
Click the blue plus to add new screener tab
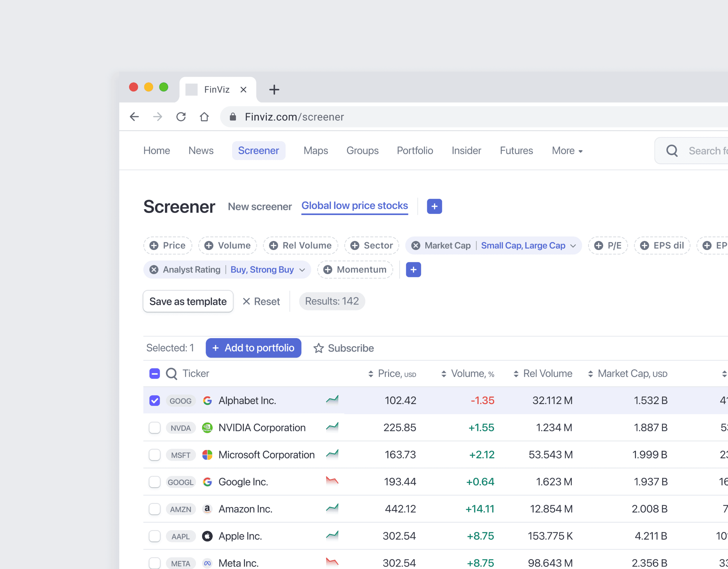click(x=434, y=207)
